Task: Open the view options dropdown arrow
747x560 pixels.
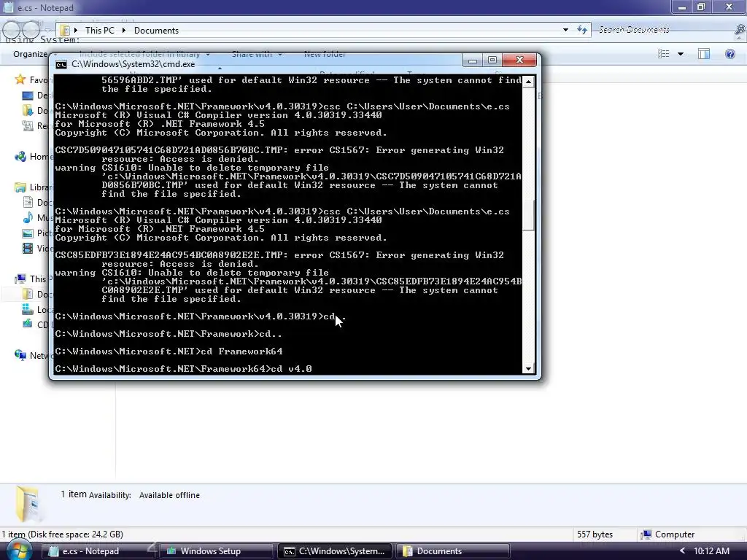Action: click(x=681, y=54)
